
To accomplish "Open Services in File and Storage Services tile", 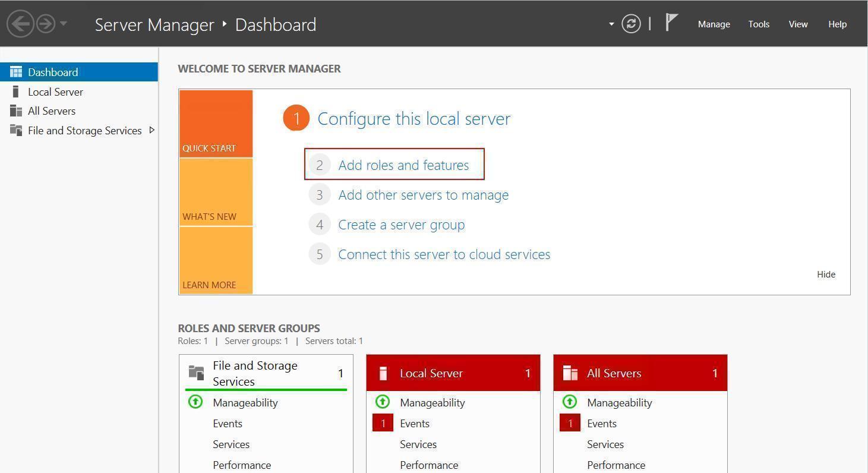I will click(x=231, y=444).
